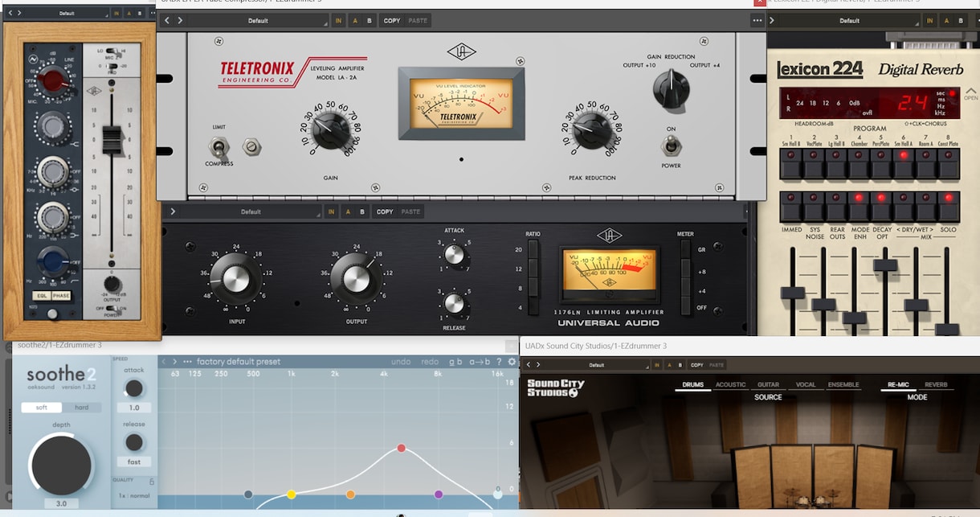Click previous preset arrow on LA-2A toolbar
The image size is (980, 517).
(168, 21)
